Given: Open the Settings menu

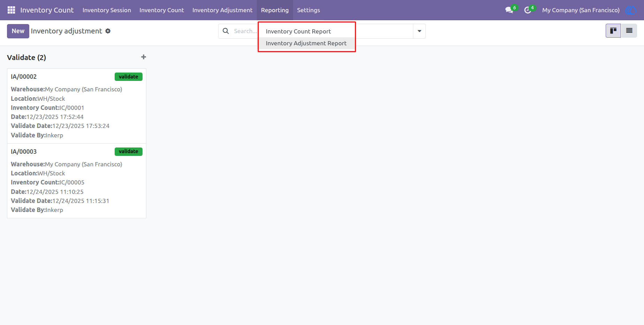Looking at the screenshot, I should 308,10.
